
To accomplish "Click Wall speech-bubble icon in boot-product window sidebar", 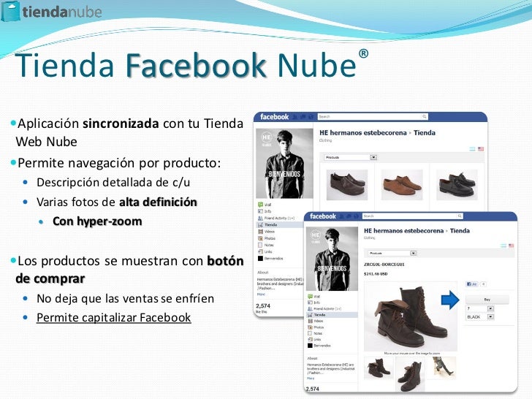I will (310, 297).
